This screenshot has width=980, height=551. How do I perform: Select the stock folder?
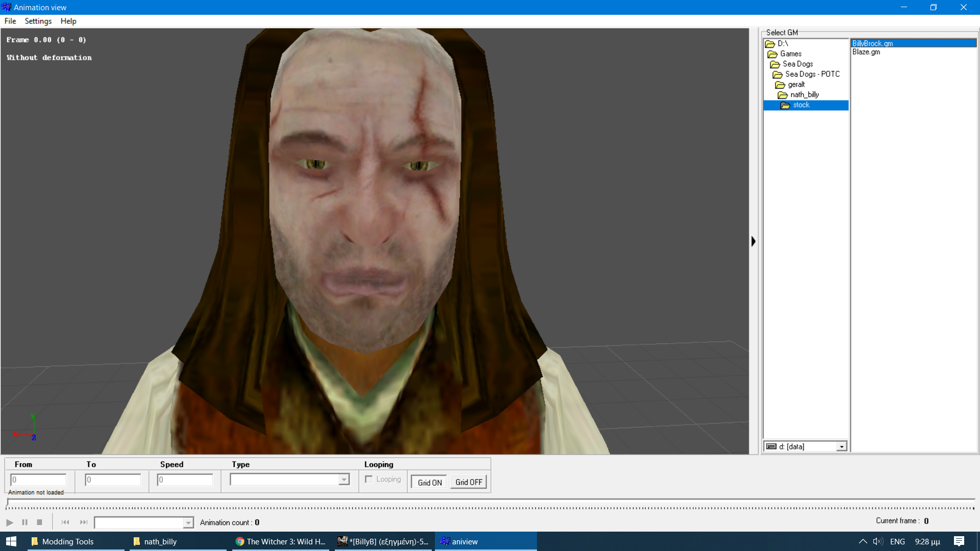click(x=806, y=105)
